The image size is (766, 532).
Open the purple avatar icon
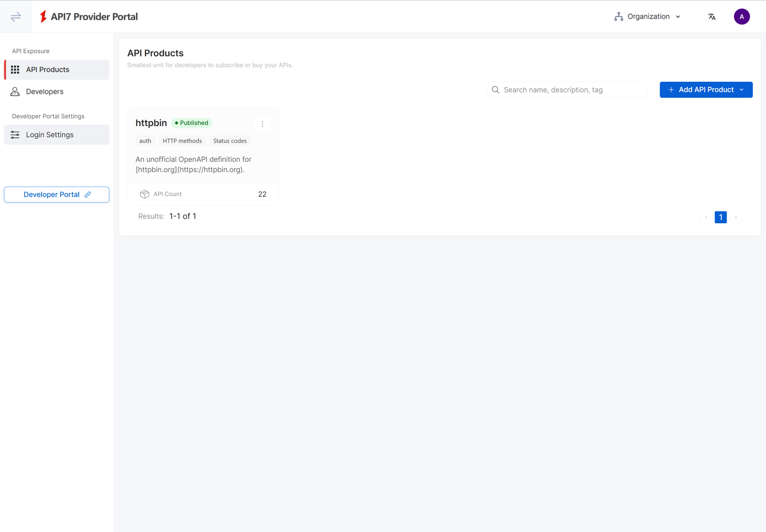coord(742,16)
